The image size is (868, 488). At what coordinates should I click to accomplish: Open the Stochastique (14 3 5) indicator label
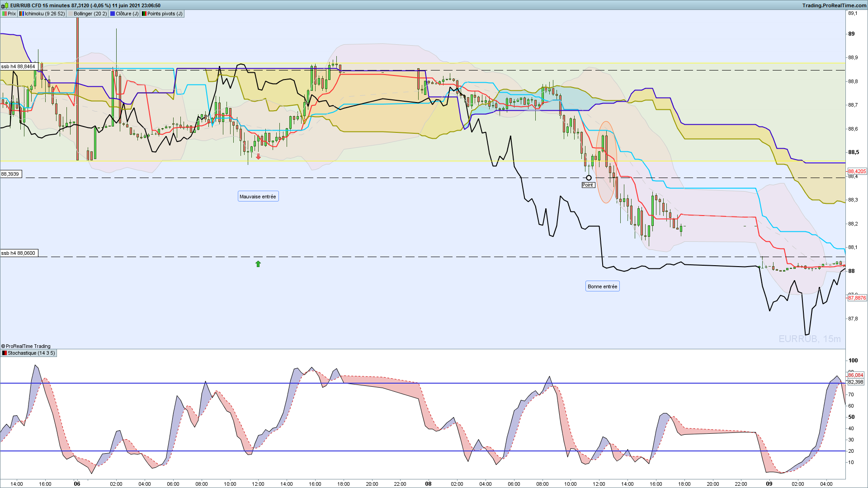point(28,353)
